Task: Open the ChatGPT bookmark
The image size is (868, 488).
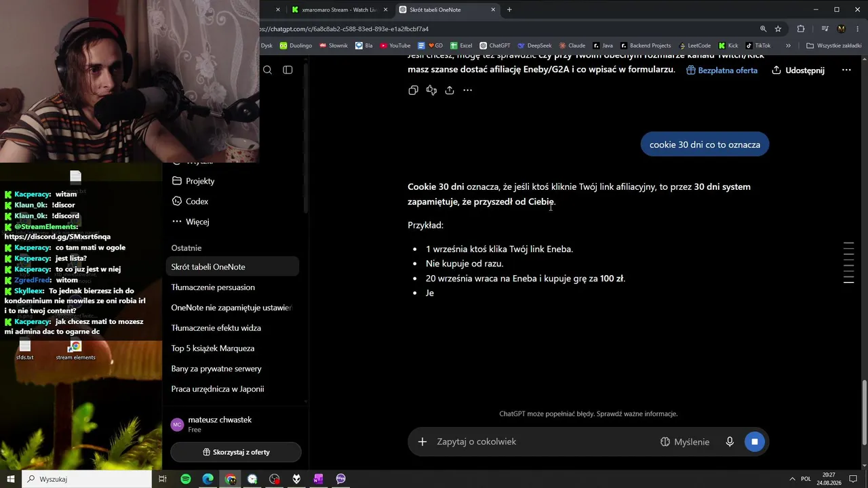Action: pyautogui.click(x=495, y=46)
